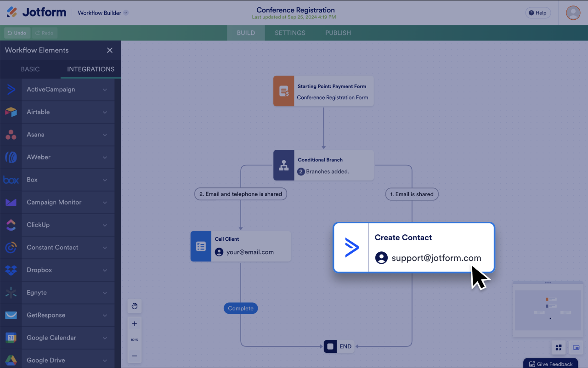
Task: Expand the Campaign Monitor chevron
Action: [x=105, y=202]
